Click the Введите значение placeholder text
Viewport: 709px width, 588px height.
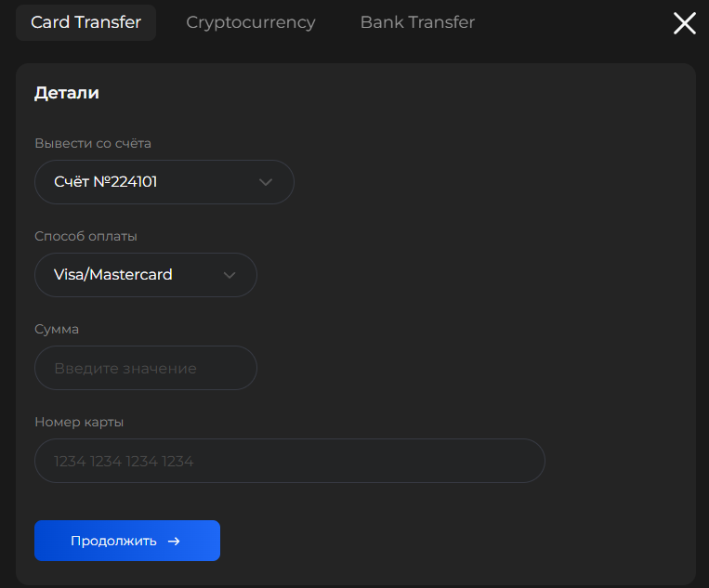point(125,368)
